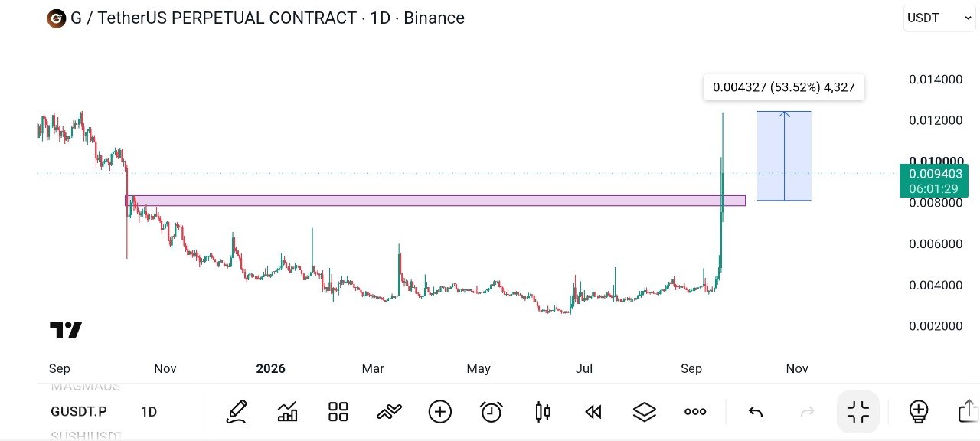
Task: Open the object tree layers icon
Action: tap(645, 412)
